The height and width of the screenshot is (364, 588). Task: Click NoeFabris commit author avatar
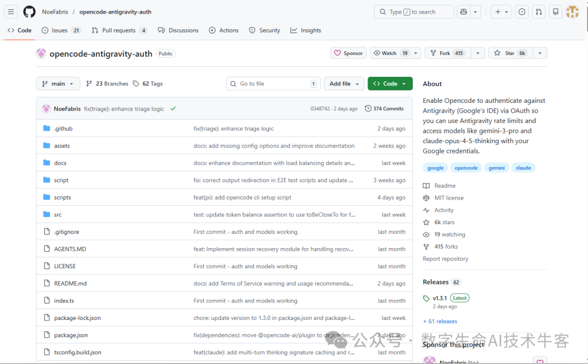pyautogui.click(x=46, y=109)
